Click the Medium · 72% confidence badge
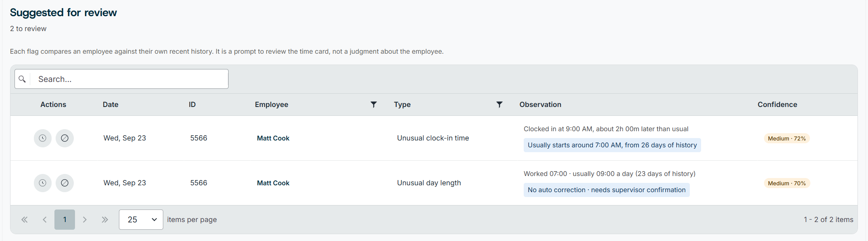This screenshot has width=868, height=241. pyautogui.click(x=787, y=138)
